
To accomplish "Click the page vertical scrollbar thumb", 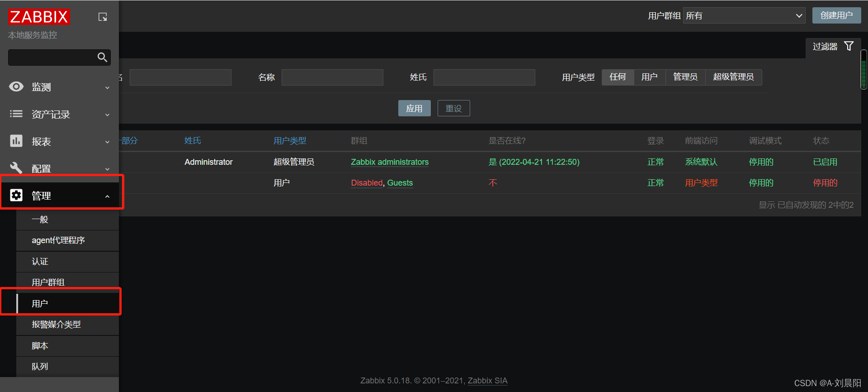I will coord(864,70).
